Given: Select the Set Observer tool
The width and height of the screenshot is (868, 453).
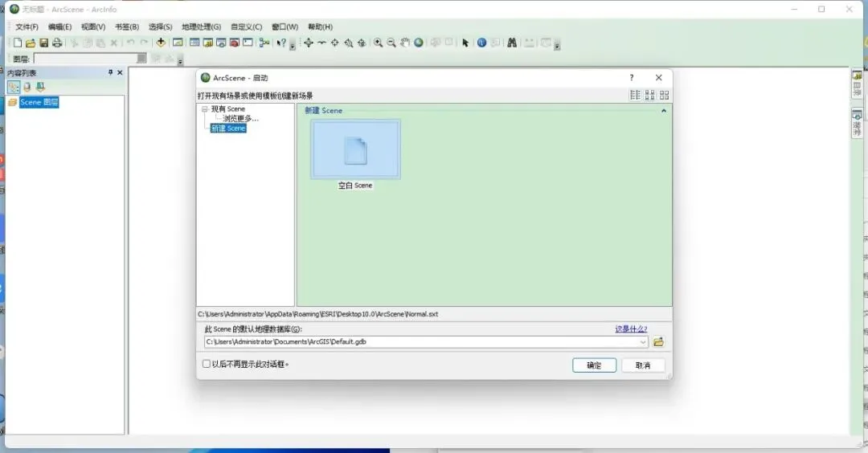Looking at the screenshot, I should click(362, 43).
